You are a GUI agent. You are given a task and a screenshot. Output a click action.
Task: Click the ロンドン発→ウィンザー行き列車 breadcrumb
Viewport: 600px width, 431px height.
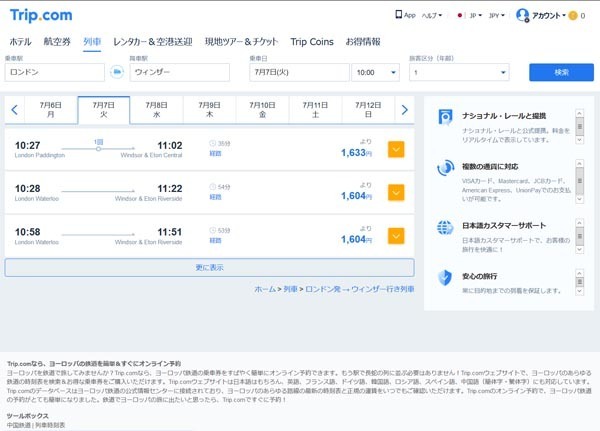point(360,289)
